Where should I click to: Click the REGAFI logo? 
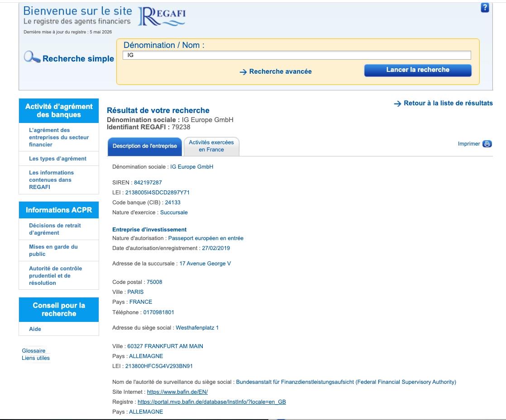pyautogui.click(x=162, y=16)
